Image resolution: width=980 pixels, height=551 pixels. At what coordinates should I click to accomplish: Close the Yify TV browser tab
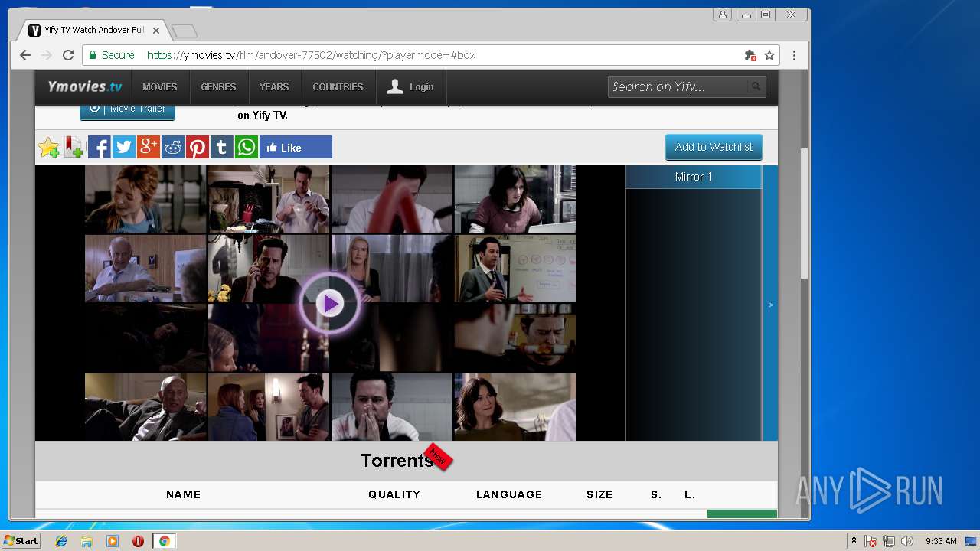click(x=156, y=31)
